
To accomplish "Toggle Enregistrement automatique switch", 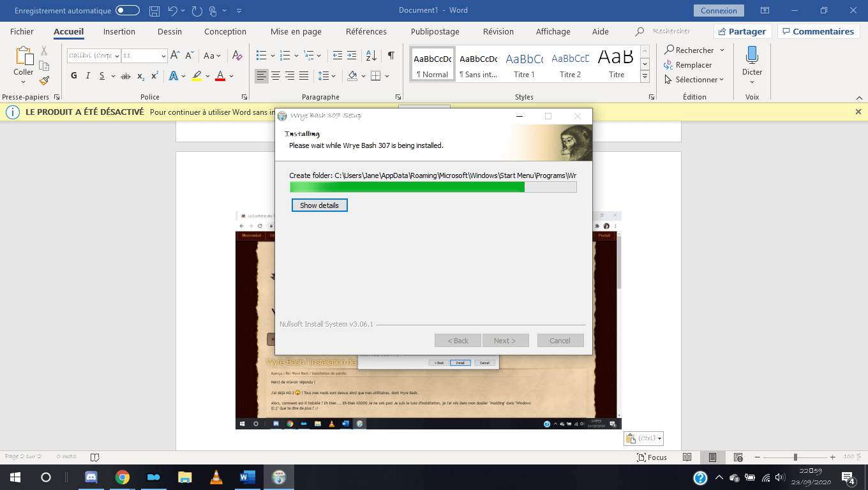I will click(128, 10).
